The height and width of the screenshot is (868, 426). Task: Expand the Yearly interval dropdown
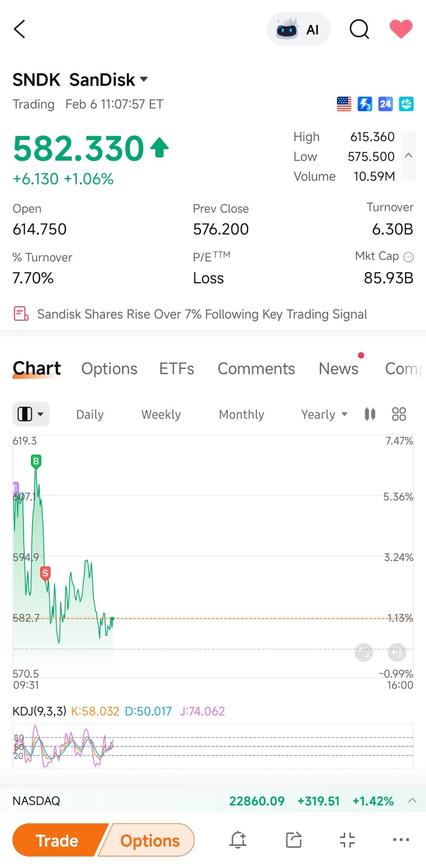pyautogui.click(x=324, y=415)
